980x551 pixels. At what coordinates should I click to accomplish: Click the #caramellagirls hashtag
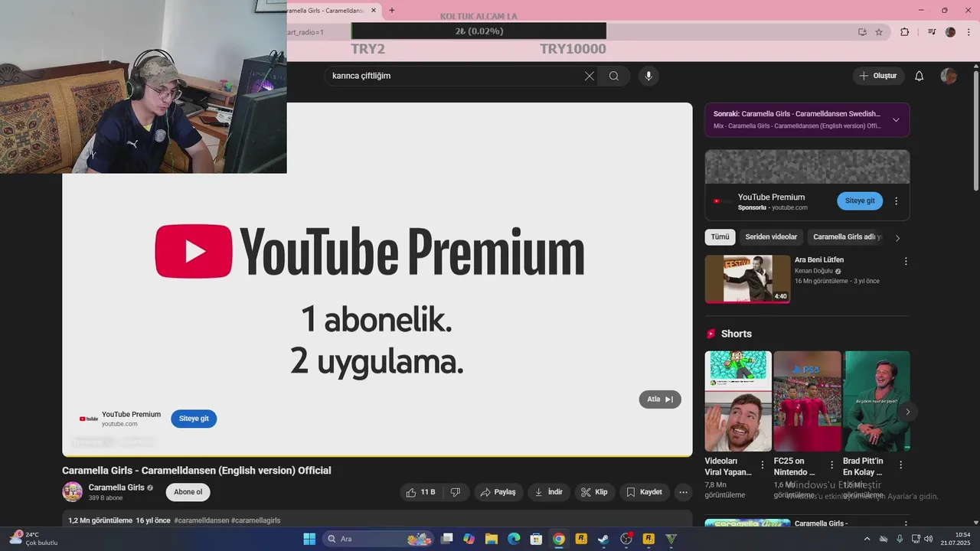(x=256, y=520)
